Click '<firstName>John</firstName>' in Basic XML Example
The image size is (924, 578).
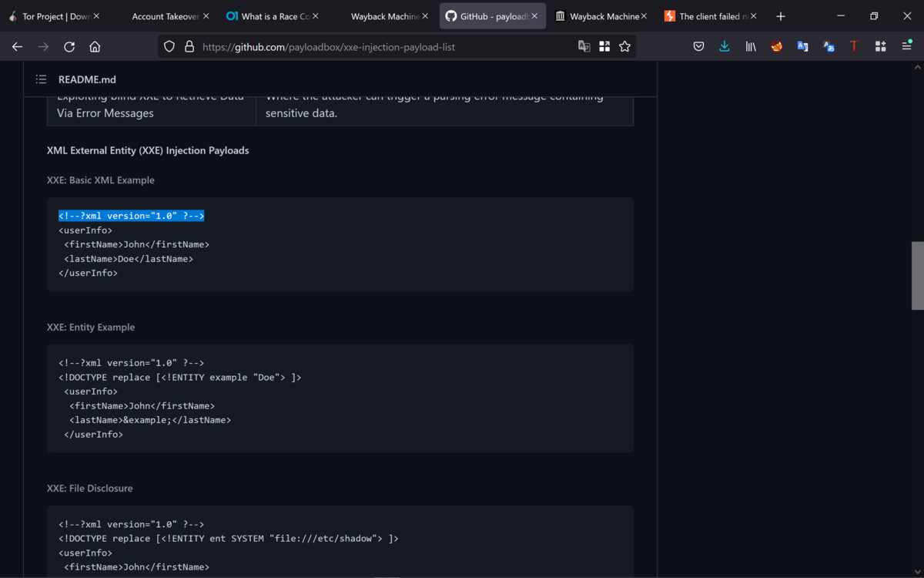tap(137, 244)
